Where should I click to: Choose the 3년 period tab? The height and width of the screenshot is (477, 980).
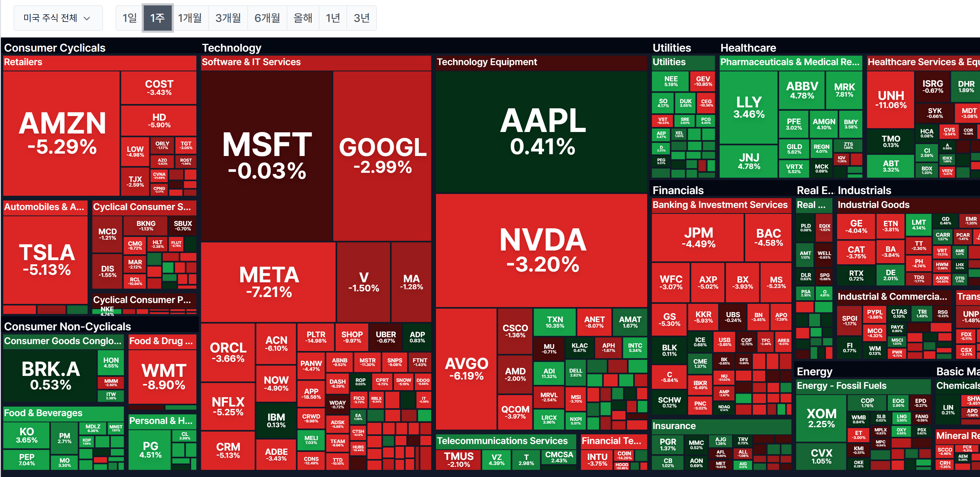(x=361, y=18)
